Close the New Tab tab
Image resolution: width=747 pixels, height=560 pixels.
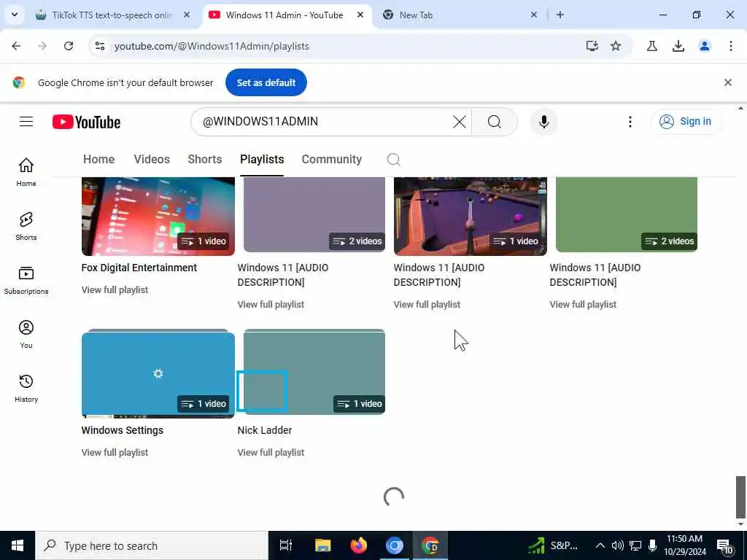click(x=534, y=15)
